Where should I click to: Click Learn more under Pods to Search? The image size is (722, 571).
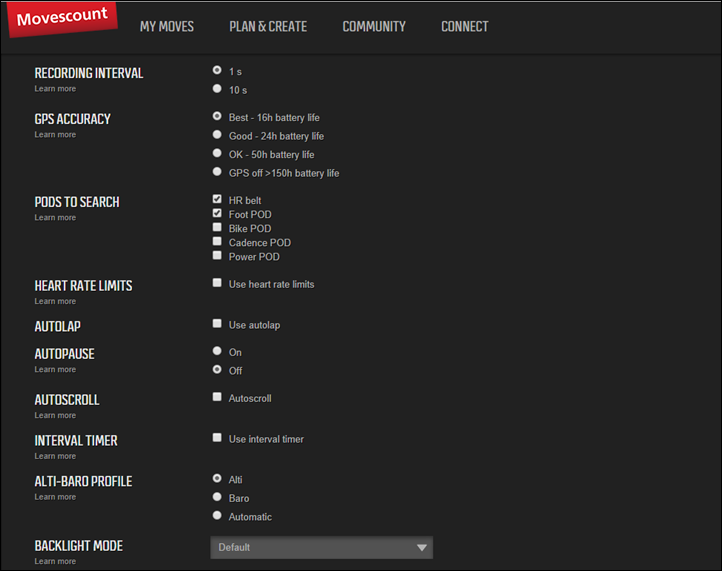click(x=55, y=218)
